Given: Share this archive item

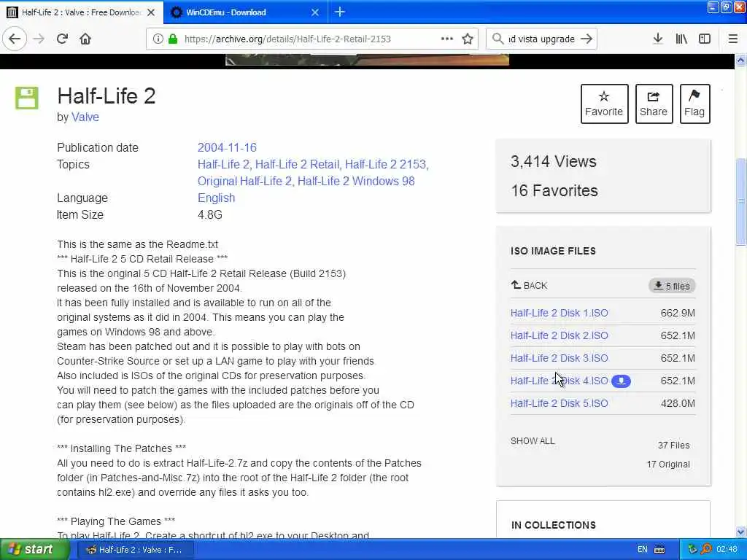Looking at the screenshot, I should [654, 104].
